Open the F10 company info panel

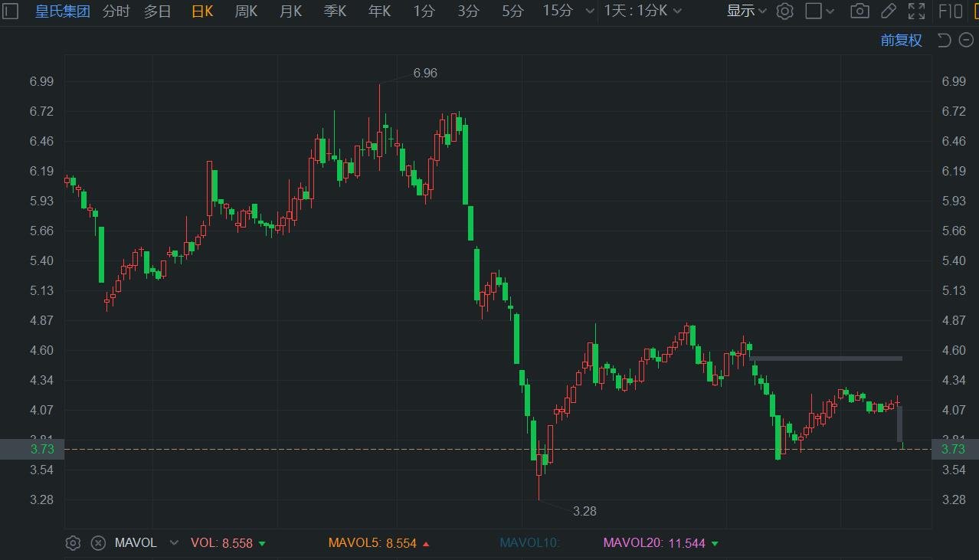point(951,11)
